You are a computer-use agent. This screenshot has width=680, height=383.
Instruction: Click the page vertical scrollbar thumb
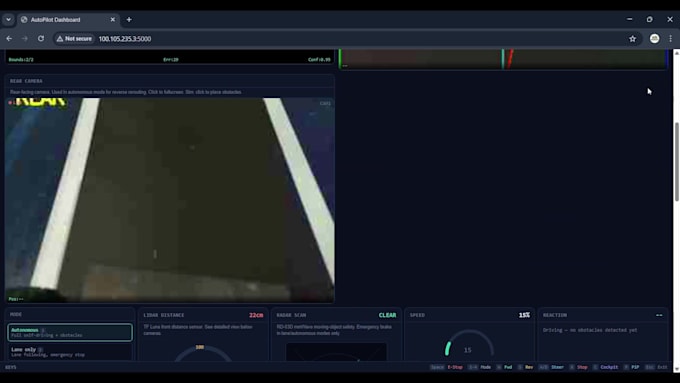[x=676, y=161]
